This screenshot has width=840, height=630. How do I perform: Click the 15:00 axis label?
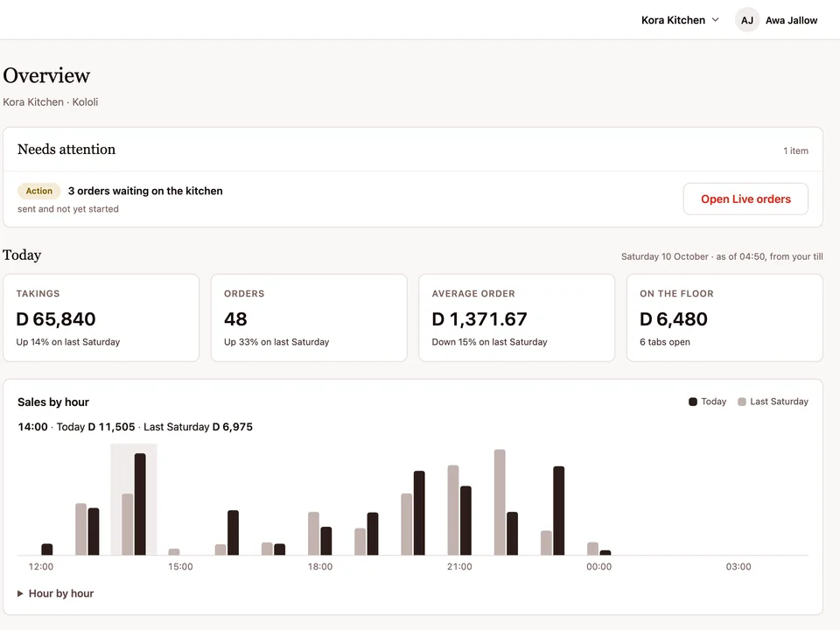(x=180, y=566)
